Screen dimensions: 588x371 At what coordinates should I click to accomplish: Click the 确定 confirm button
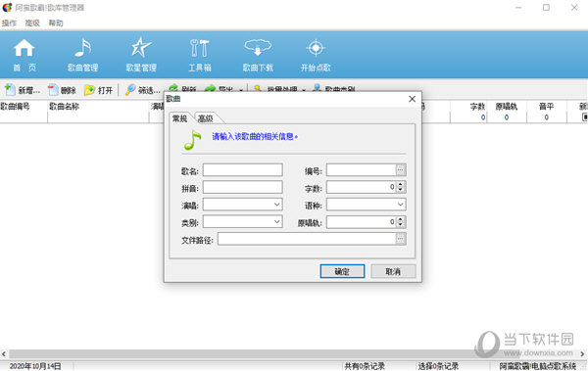click(x=342, y=271)
